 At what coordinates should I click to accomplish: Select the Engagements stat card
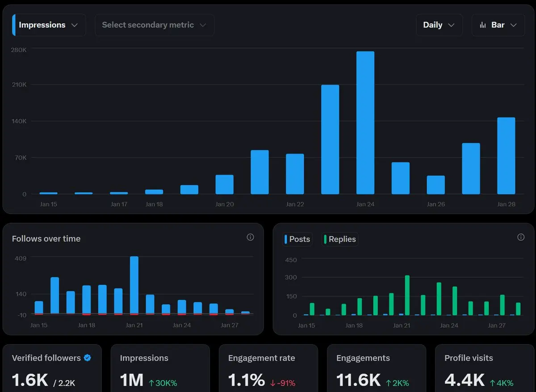tap(377, 368)
